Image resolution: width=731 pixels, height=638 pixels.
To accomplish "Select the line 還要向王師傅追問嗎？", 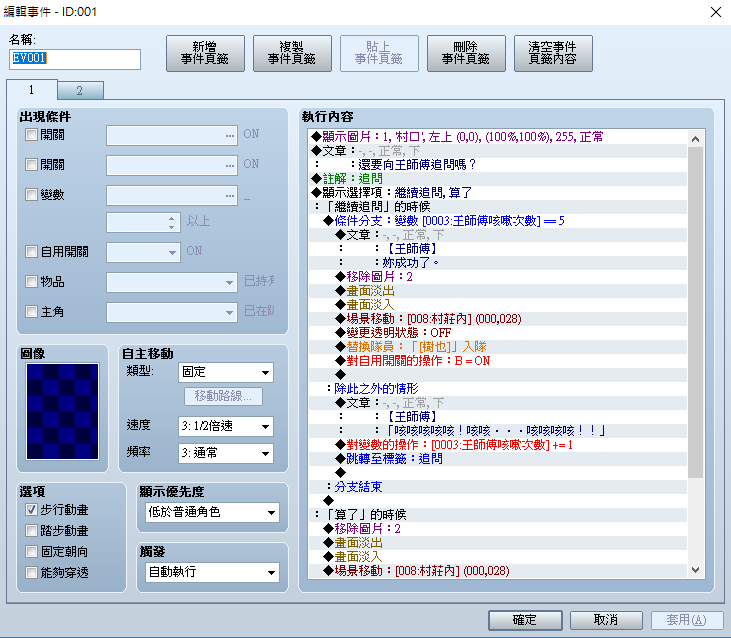I will [x=498, y=165].
